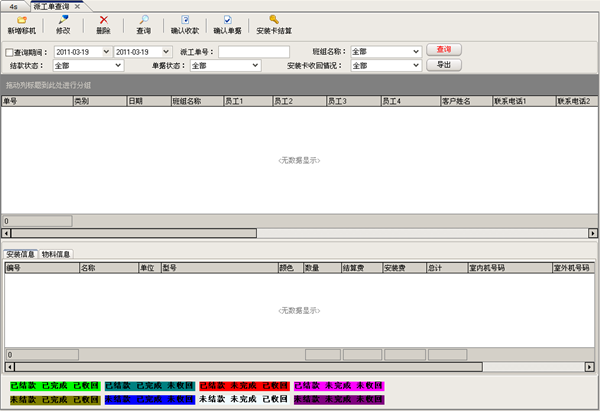Enable the 查询期间 checkbox
The image size is (600, 411).
[10, 51]
